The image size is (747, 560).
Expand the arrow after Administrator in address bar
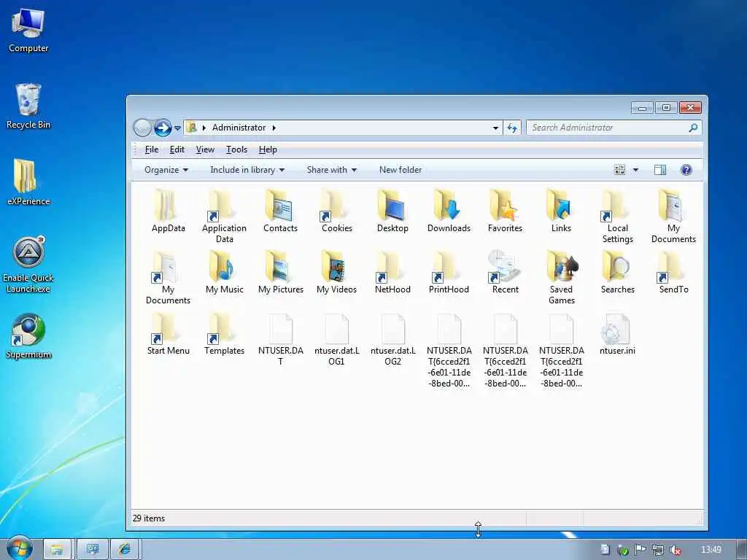pyautogui.click(x=274, y=128)
